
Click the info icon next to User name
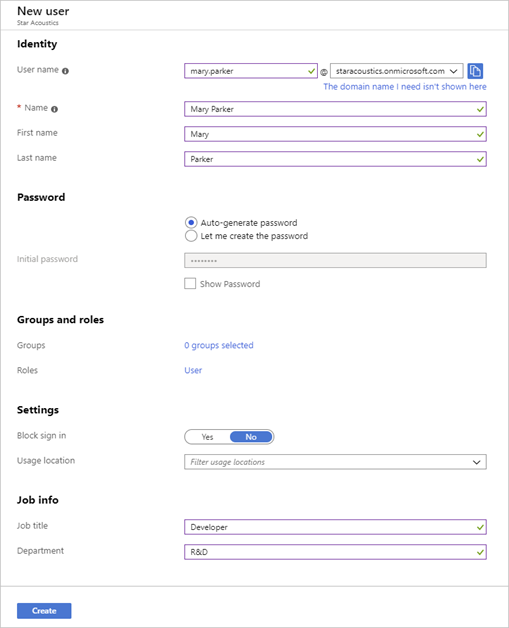(x=65, y=71)
